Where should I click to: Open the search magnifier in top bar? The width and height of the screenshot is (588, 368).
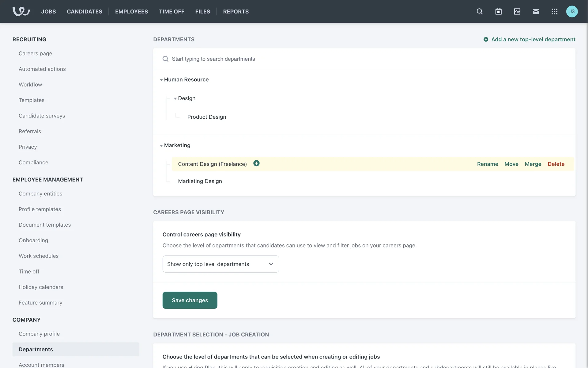click(480, 11)
